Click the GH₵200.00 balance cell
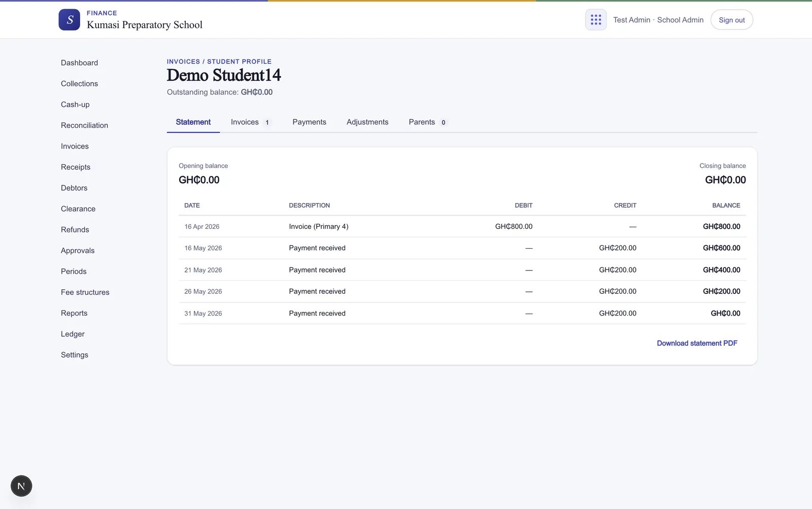 [x=721, y=291]
